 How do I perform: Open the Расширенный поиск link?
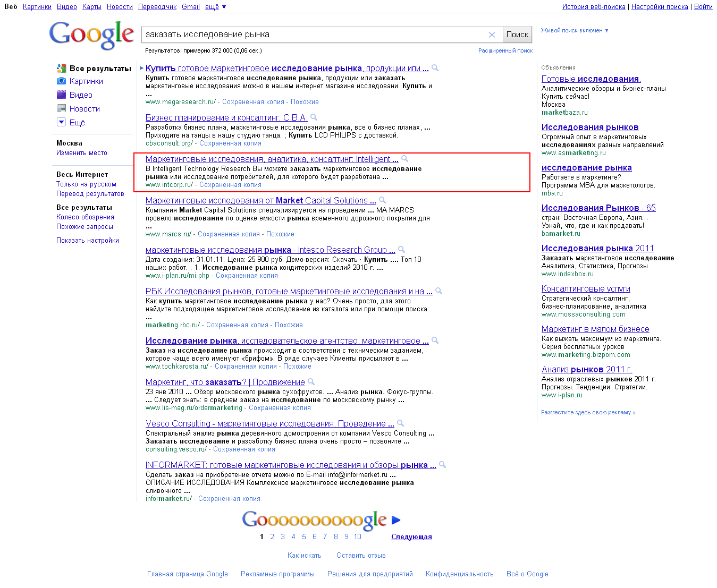(505, 50)
